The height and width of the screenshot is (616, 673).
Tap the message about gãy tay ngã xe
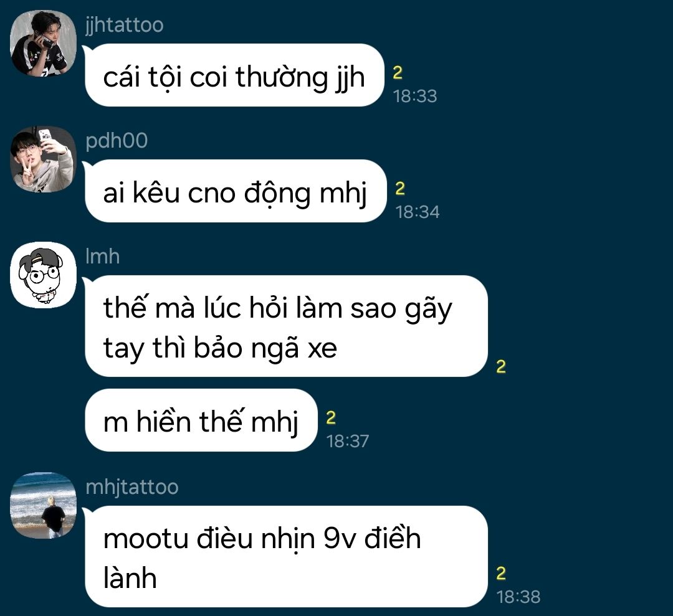click(x=286, y=326)
